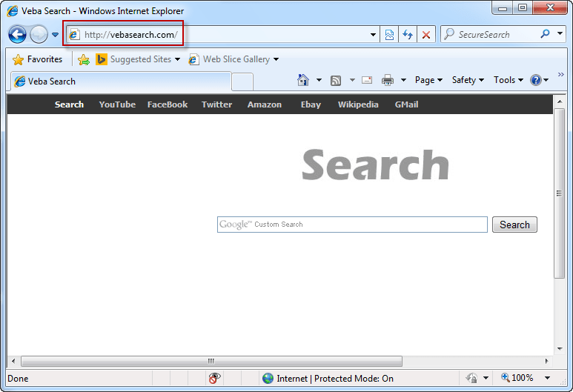Viewport: 573px width, 392px height.
Task: Click Internet Protected Mode status zone
Action: click(x=328, y=379)
